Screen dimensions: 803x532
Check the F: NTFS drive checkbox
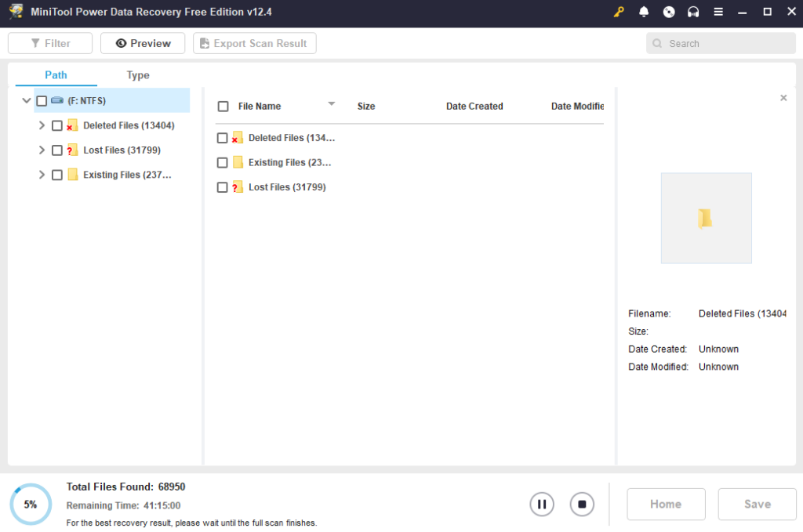42,101
